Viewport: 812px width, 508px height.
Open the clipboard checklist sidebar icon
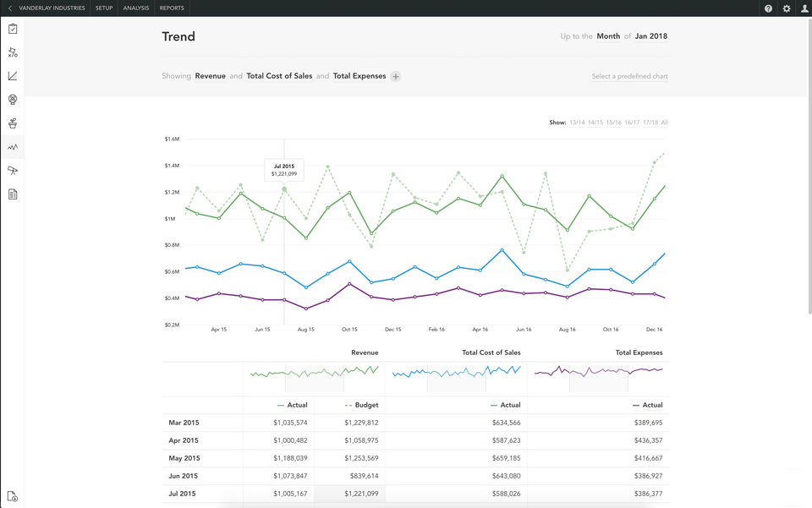pyautogui.click(x=13, y=29)
